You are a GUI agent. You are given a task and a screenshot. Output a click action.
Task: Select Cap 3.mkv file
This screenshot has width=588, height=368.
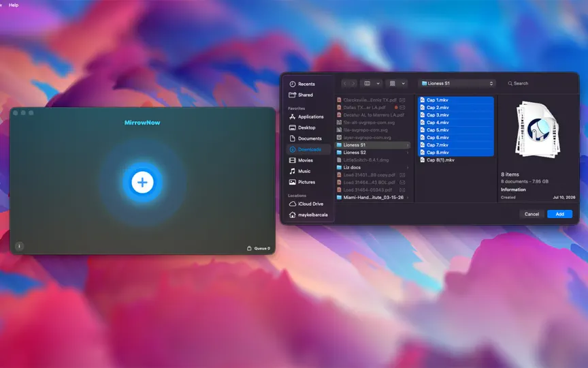click(x=456, y=115)
